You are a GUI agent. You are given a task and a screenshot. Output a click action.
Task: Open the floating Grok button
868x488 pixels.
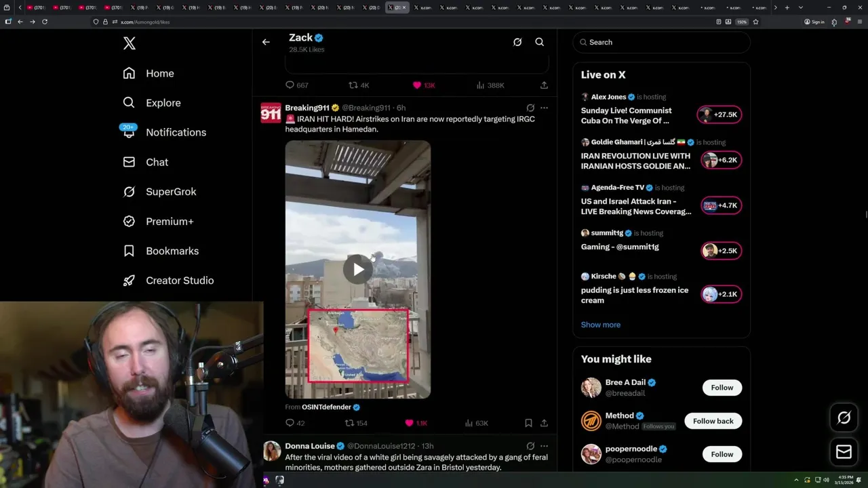[844, 418]
